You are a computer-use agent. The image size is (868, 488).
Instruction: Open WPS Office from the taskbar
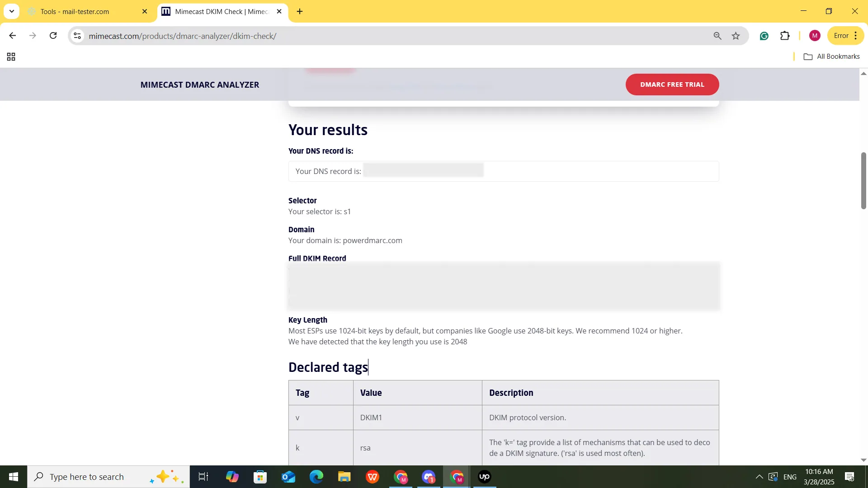pos(373,477)
